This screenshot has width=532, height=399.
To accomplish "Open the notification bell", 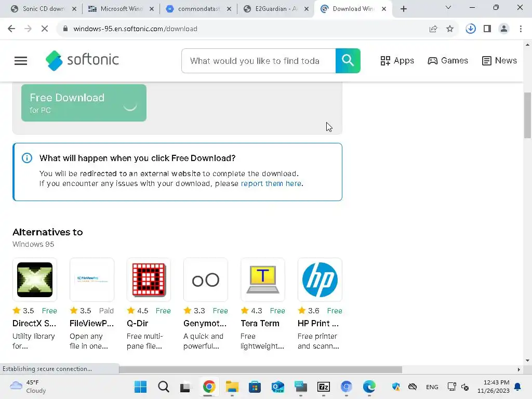I will click(518, 387).
